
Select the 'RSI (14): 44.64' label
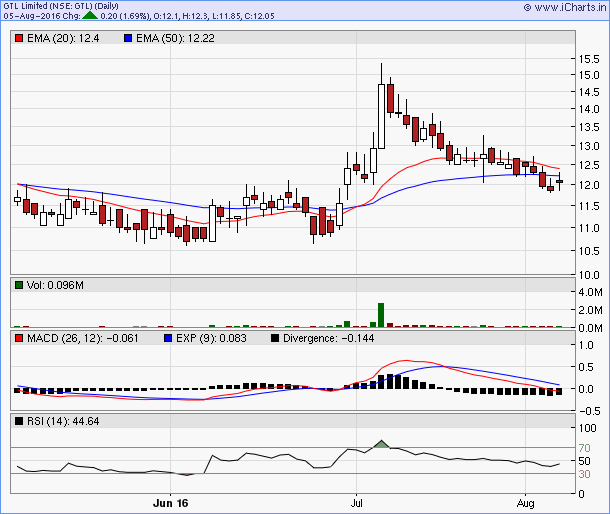coord(63,421)
